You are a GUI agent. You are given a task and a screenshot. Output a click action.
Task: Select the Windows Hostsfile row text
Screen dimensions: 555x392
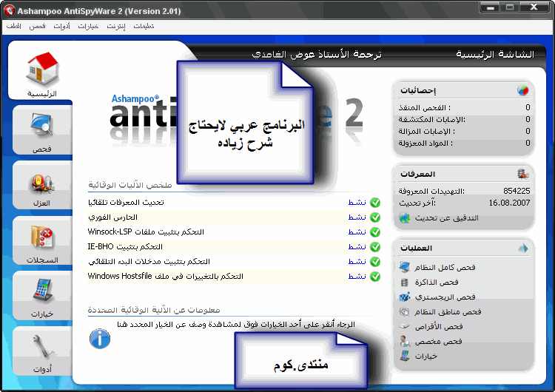[165, 277]
